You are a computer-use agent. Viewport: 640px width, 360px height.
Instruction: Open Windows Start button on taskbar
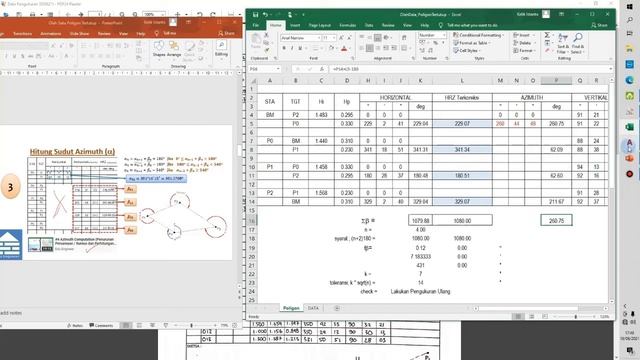tap(630, 7)
